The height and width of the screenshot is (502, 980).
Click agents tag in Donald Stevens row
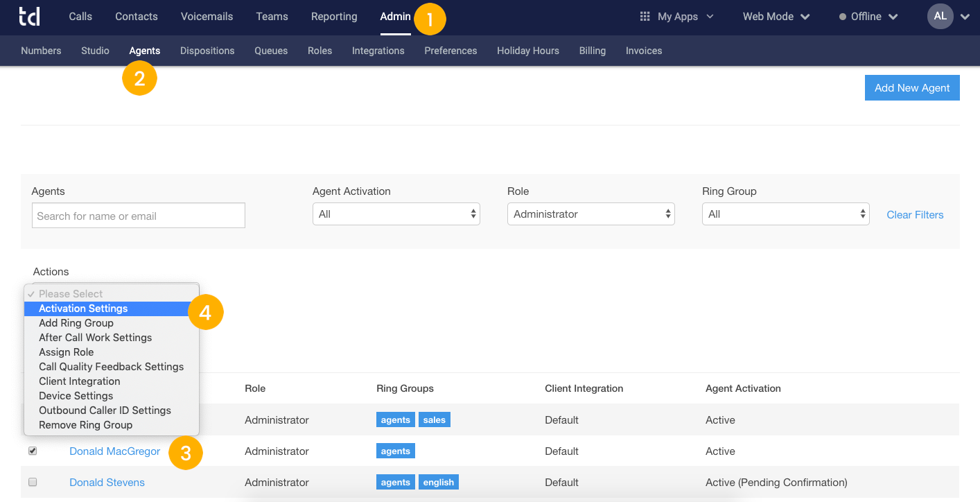tap(396, 482)
